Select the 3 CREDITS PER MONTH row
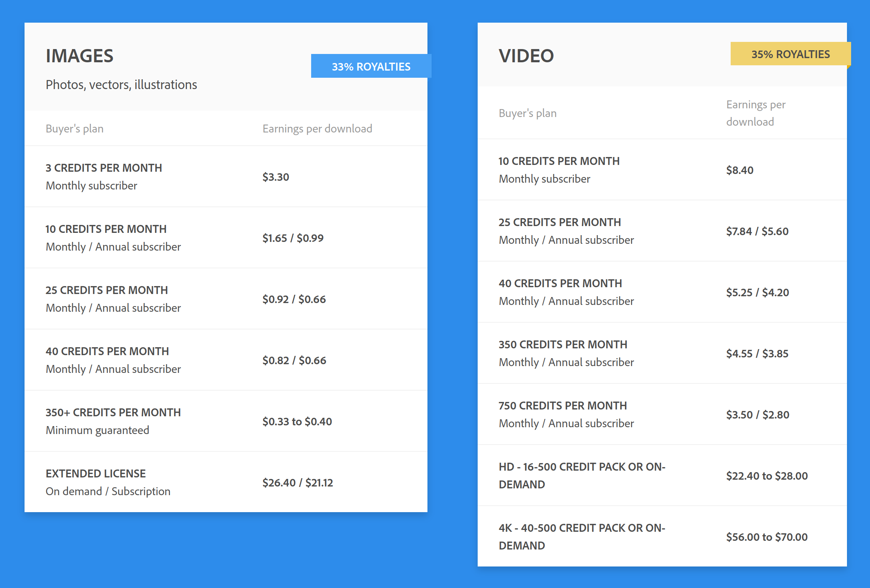Screen dimensions: 870x588 (x=104, y=168)
